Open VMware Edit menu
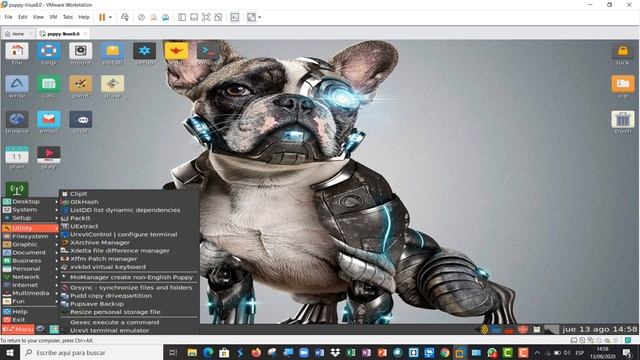Viewport: 640px width, 360px height. [22, 17]
